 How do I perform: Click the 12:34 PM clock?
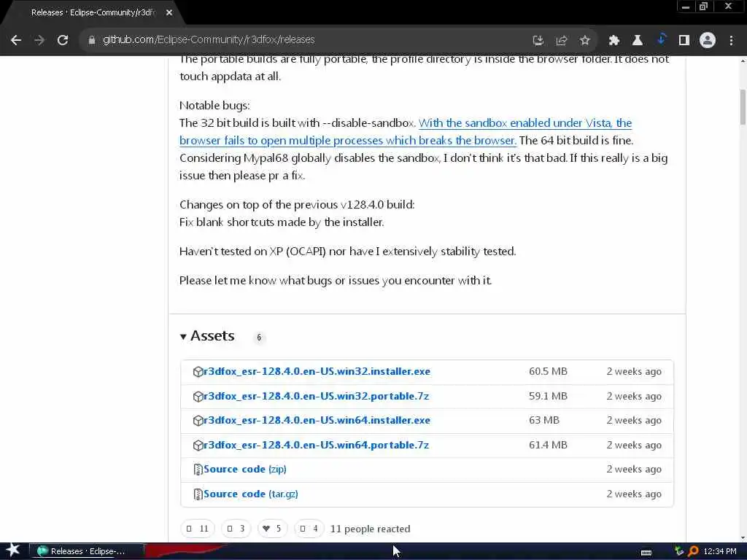click(x=720, y=551)
